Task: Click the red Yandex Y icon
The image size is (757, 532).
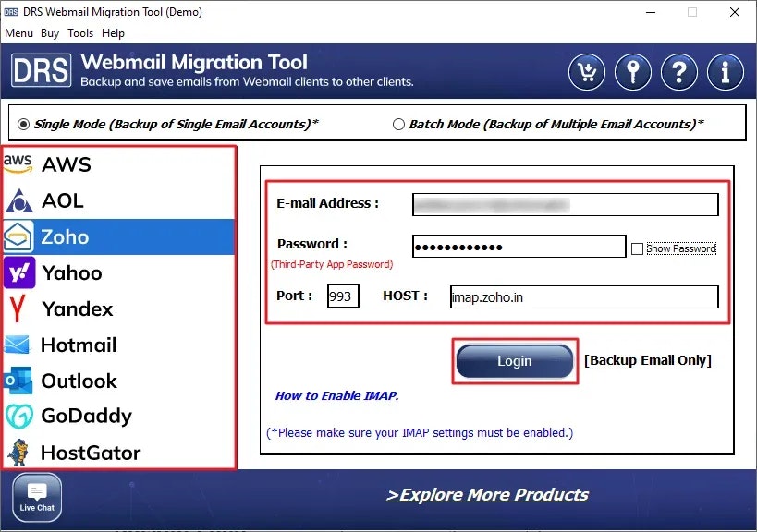Action: tap(18, 308)
